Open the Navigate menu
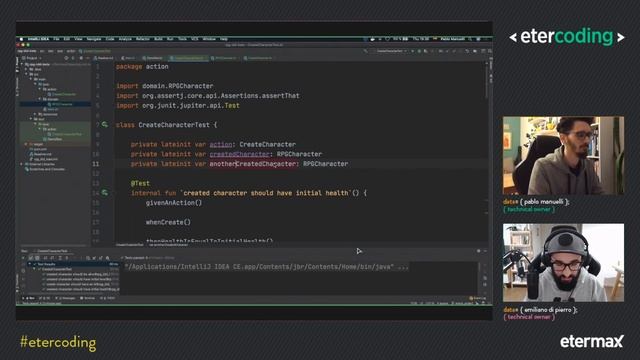Viewport: 640px width, 360px height. (x=93, y=39)
